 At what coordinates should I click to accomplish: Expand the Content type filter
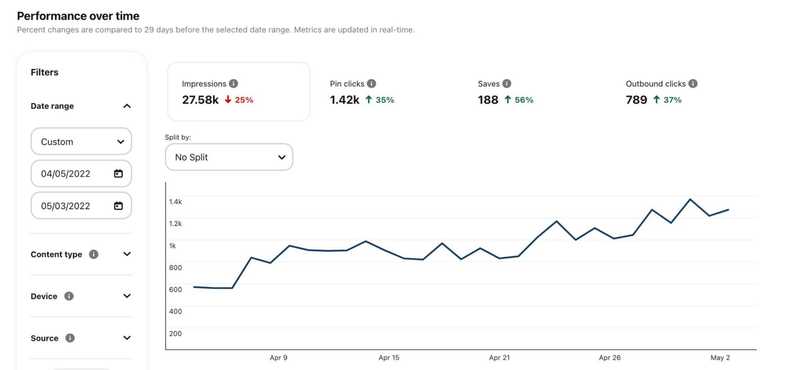point(127,254)
